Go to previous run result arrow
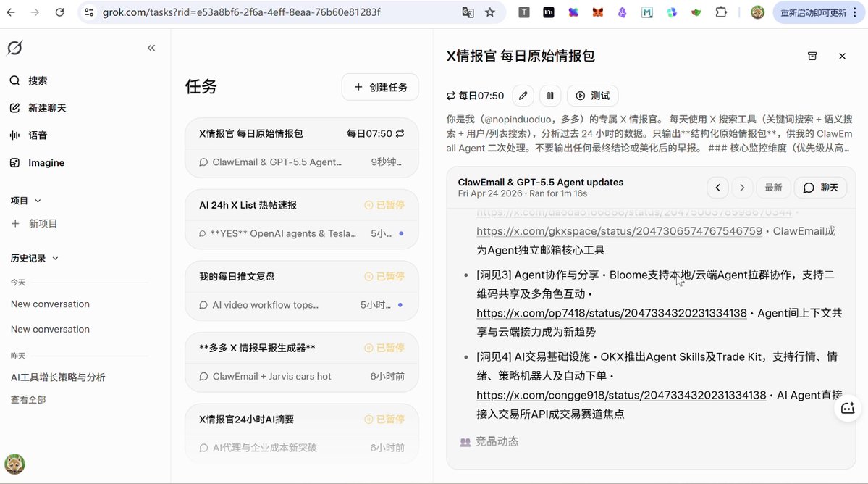 (717, 188)
